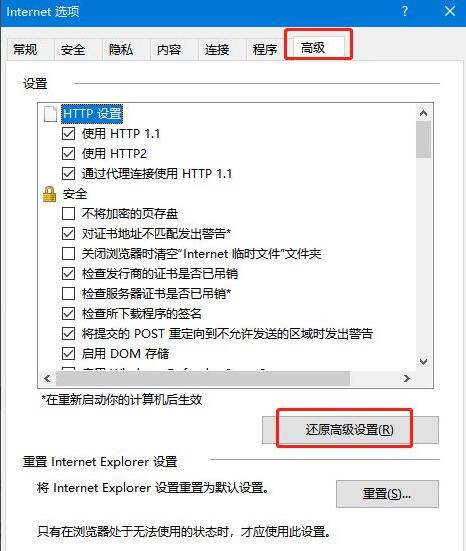The height and width of the screenshot is (551, 466).
Task: Enable 不将加密的页存盘 checkbox
Action: pos(68,213)
